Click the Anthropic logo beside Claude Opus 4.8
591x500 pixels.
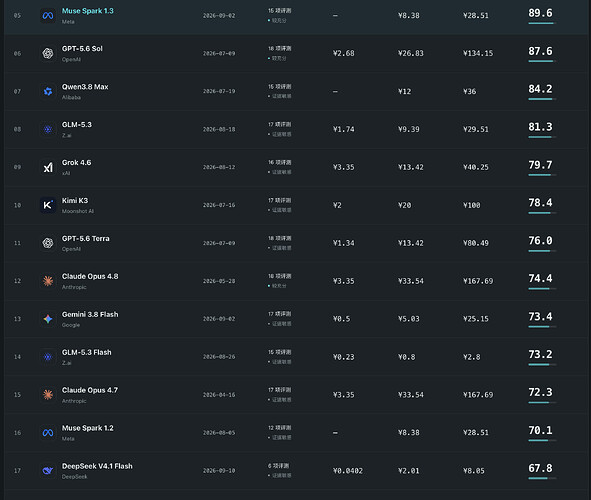click(x=48, y=281)
